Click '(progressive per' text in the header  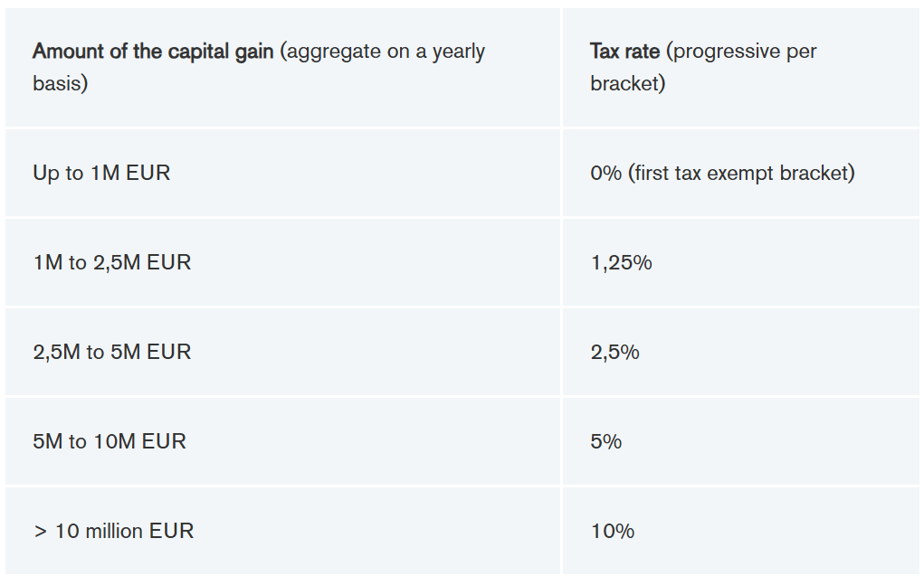coord(741,52)
